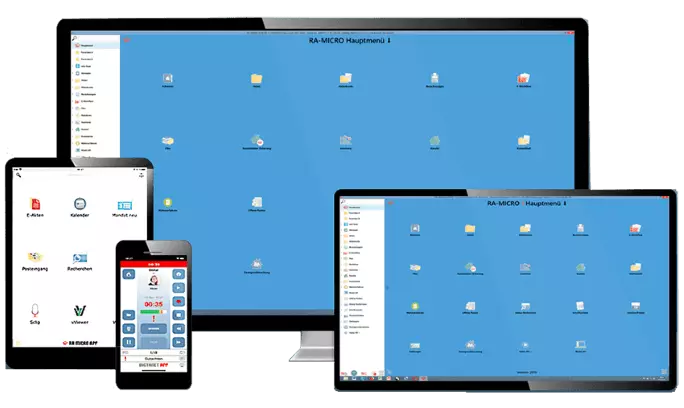Select the highlighted top sidebar entry on laptop
The image size is (684, 408).
363,207
